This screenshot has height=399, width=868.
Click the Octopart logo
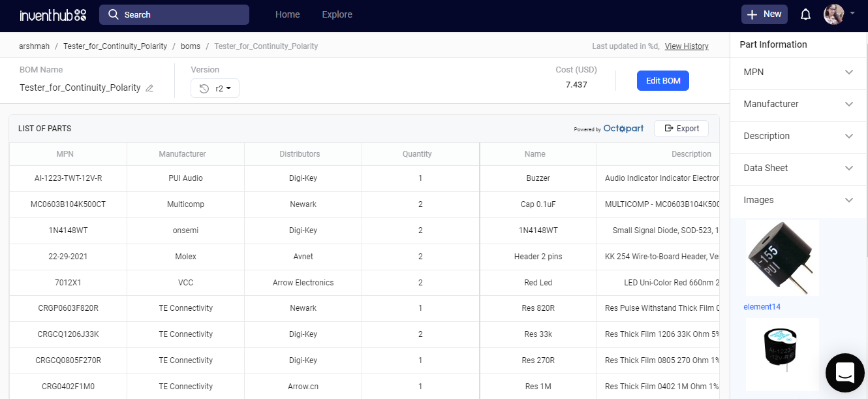tap(623, 129)
